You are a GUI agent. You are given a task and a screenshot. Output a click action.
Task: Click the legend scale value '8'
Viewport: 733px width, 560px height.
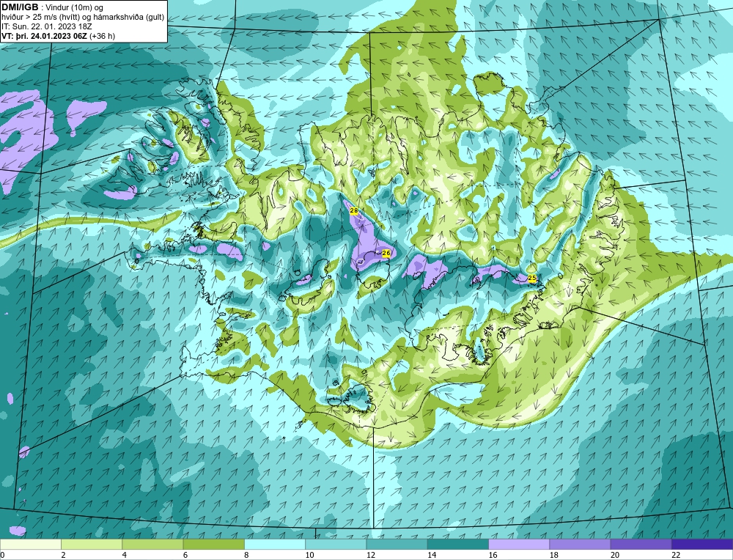(x=246, y=555)
